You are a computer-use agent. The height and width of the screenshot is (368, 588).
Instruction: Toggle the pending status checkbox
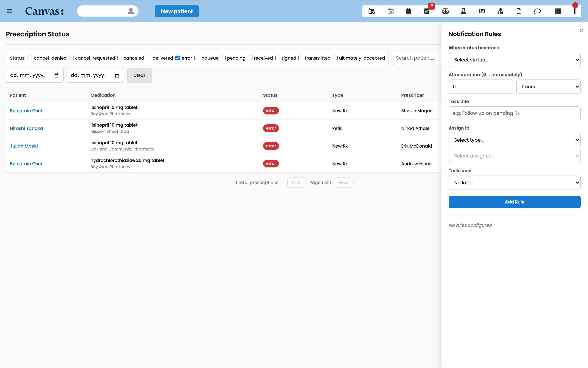[223, 58]
